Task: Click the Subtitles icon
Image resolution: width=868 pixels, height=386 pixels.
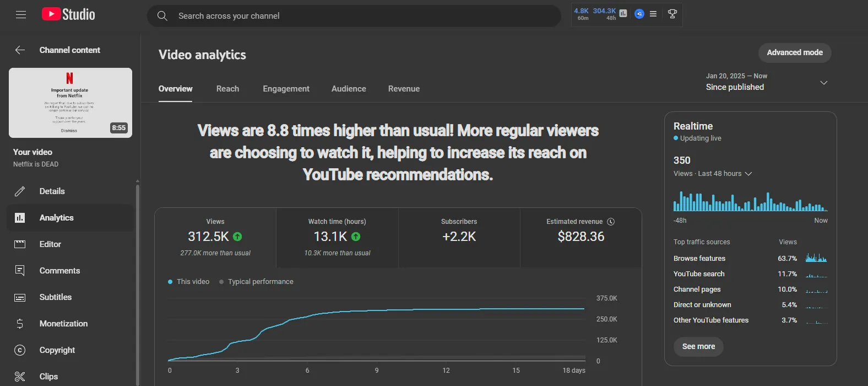Action: pyautogui.click(x=20, y=297)
